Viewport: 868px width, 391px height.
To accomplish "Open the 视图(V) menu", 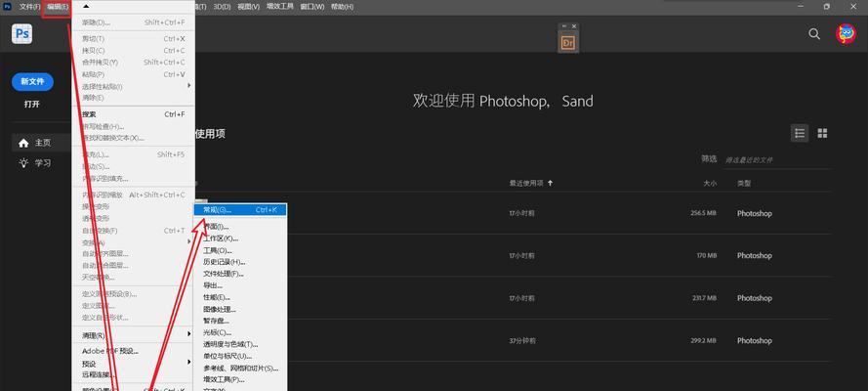I will 248,7.
